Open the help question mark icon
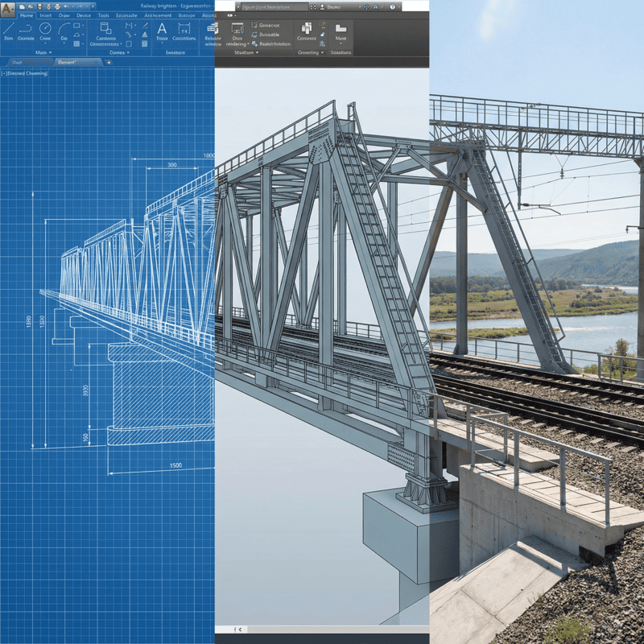Viewport: 644px width, 644px height. tap(392, 6)
